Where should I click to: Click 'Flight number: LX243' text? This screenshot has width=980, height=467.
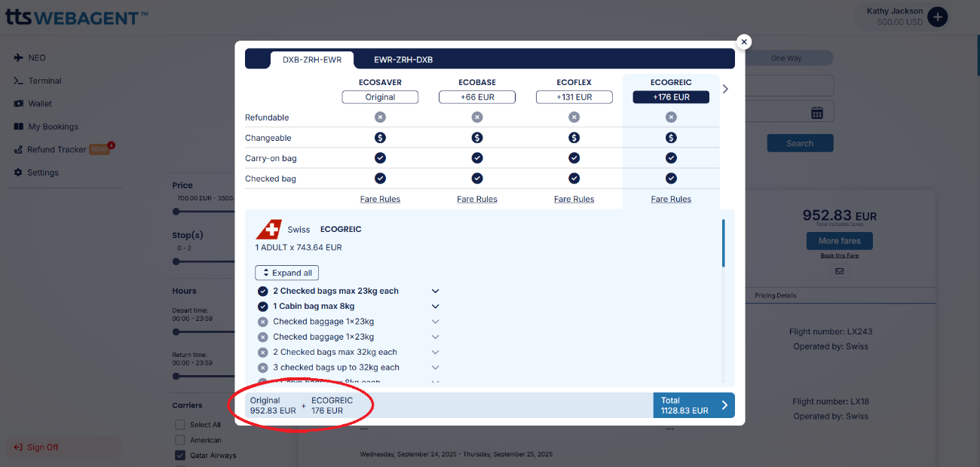pos(831,331)
